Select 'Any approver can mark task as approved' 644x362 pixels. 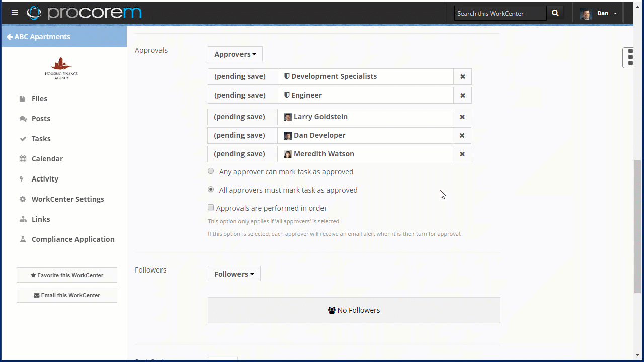211,171
